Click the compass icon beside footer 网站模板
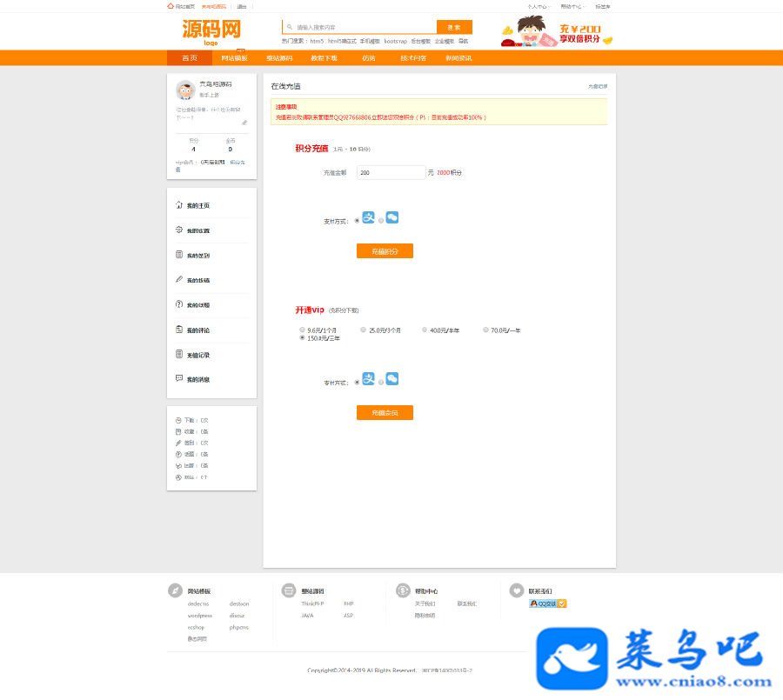 (x=175, y=590)
